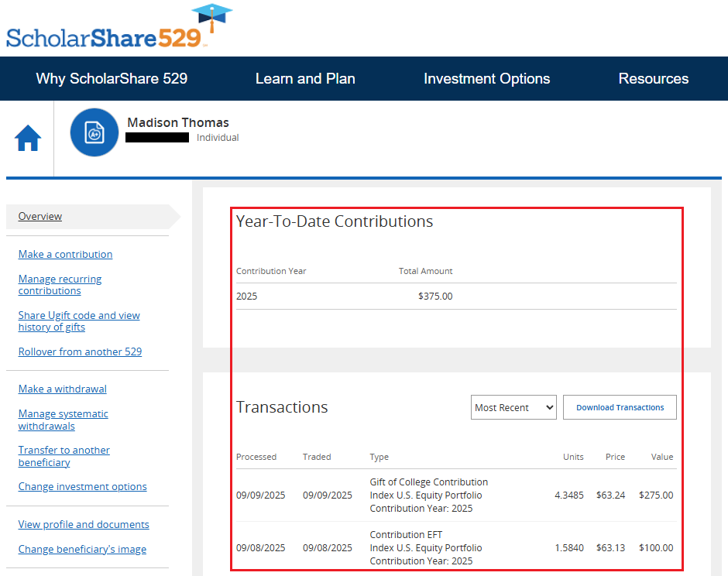Click the ScholarShare 529 logo
728x576 pixels.
pyautogui.click(x=108, y=33)
